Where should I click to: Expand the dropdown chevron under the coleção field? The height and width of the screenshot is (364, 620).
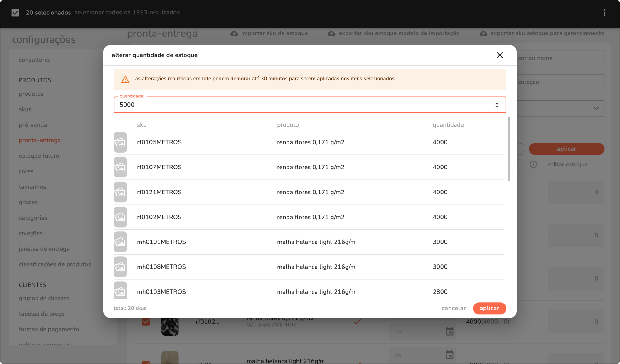tap(596, 108)
